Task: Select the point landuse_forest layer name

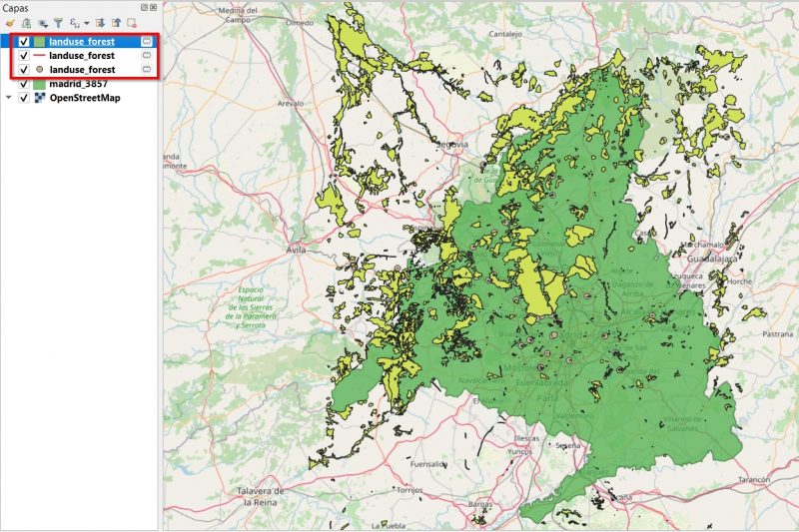Action: click(x=82, y=70)
